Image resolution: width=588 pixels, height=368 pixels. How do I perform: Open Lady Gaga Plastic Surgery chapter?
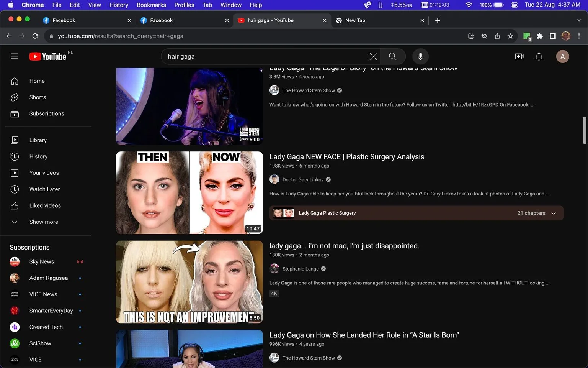pyautogui.click(x=327, y=213)
